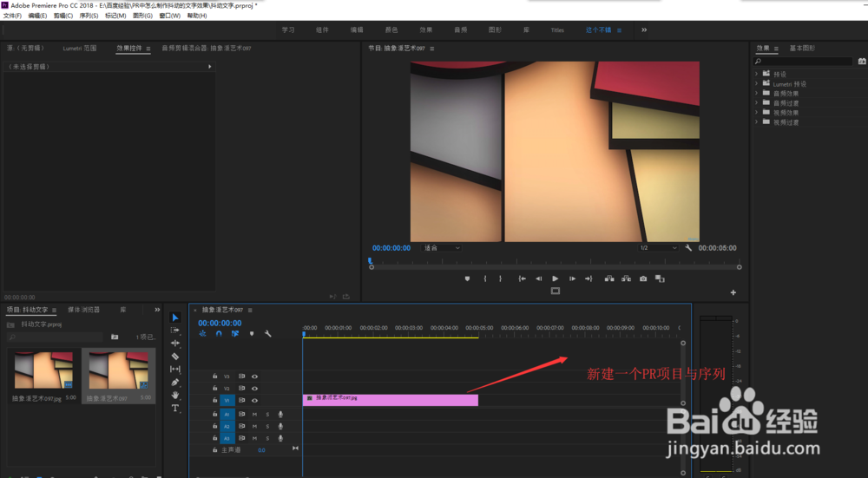
Task: Play the program monitor sequence
Action: [556, 278]
